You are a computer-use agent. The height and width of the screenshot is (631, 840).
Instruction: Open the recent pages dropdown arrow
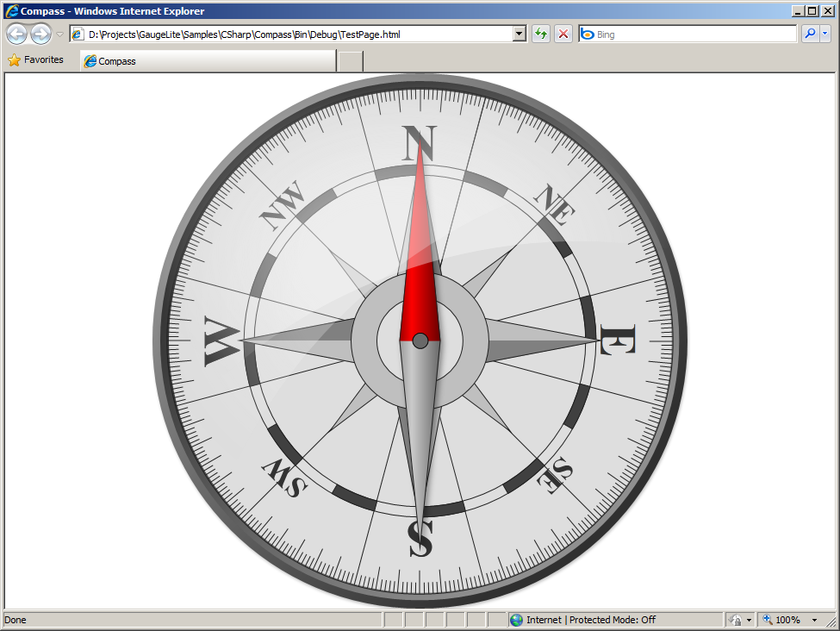click(x=59, y=34)
